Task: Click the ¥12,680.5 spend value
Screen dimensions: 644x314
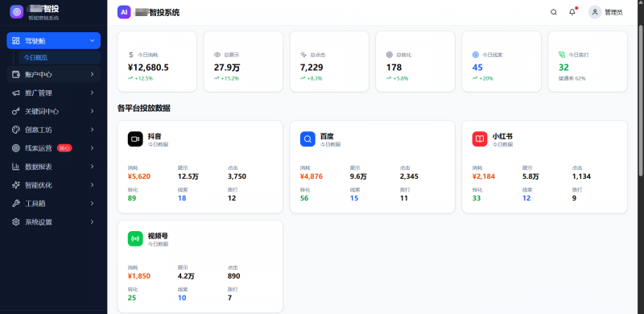Action: tap(148, 68)
